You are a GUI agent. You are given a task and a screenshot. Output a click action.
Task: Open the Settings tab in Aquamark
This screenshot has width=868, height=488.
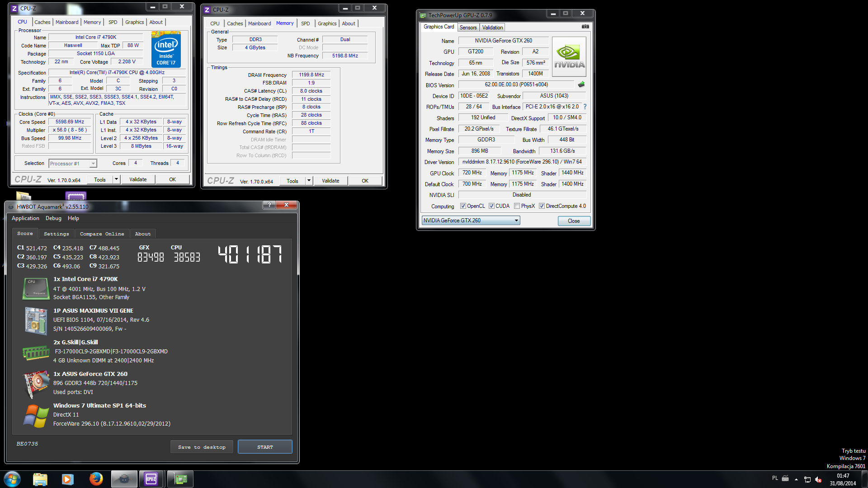(57, 234)
